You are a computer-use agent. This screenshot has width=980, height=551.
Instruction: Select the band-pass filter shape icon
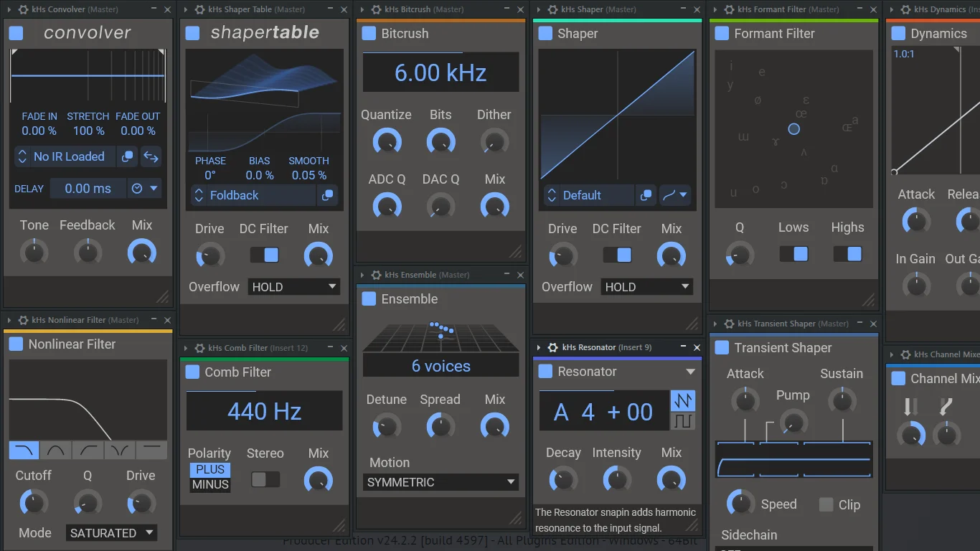coord(56,450)
